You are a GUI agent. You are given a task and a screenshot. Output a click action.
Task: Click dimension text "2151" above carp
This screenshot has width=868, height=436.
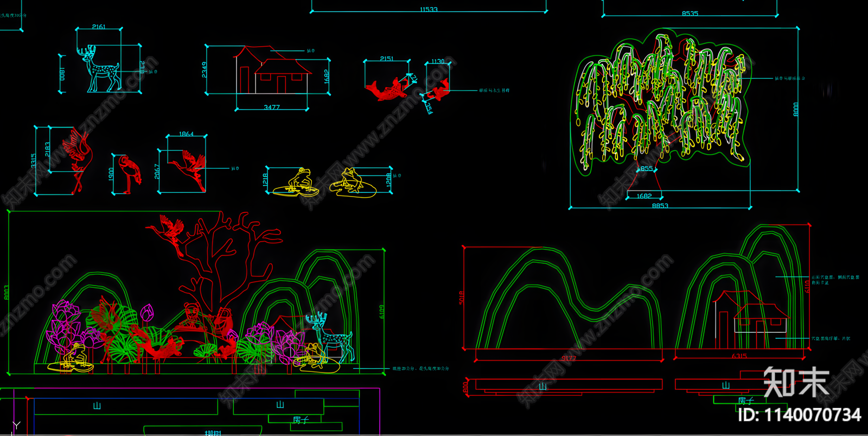click(386, 59)
